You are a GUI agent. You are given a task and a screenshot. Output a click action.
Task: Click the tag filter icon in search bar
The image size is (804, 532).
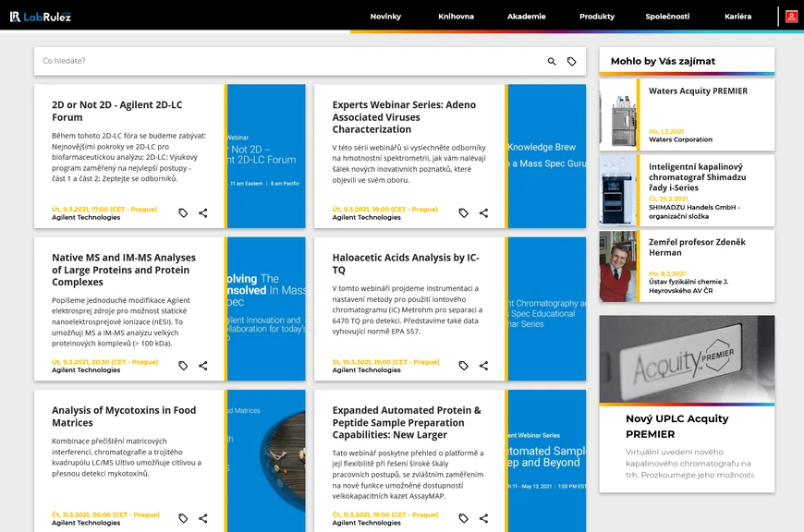coord(572,62)
